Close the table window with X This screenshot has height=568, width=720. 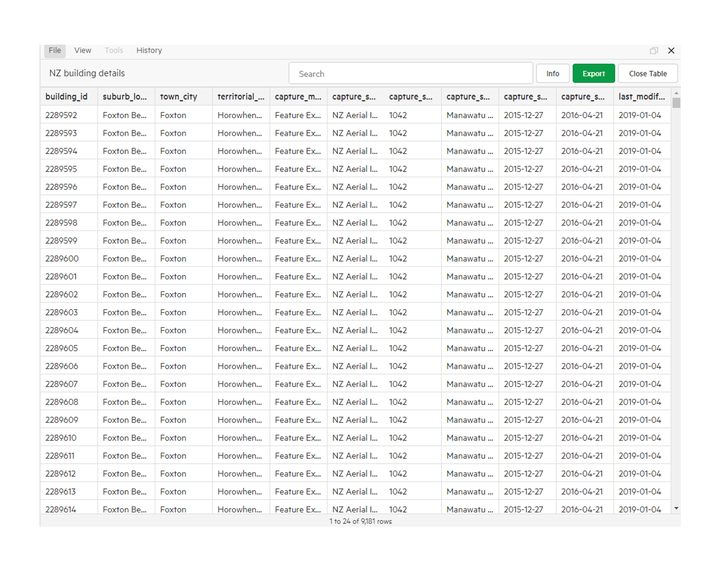point(671,51)
